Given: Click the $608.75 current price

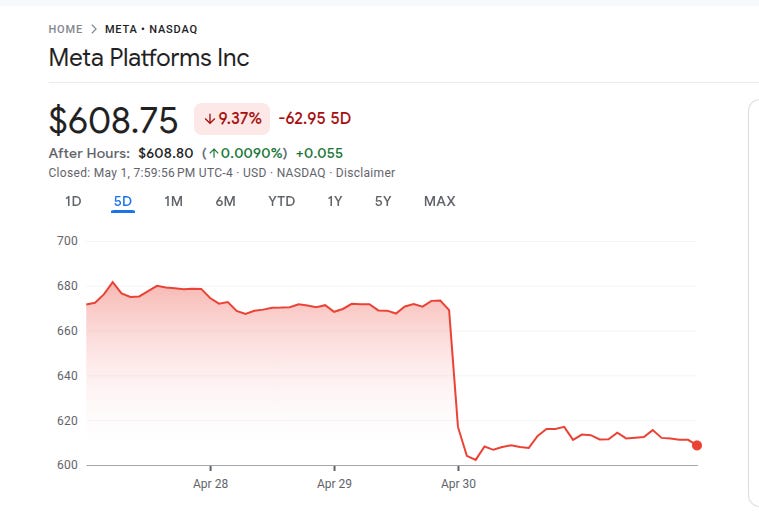Looking at the screenshot, I should [113, 120].
